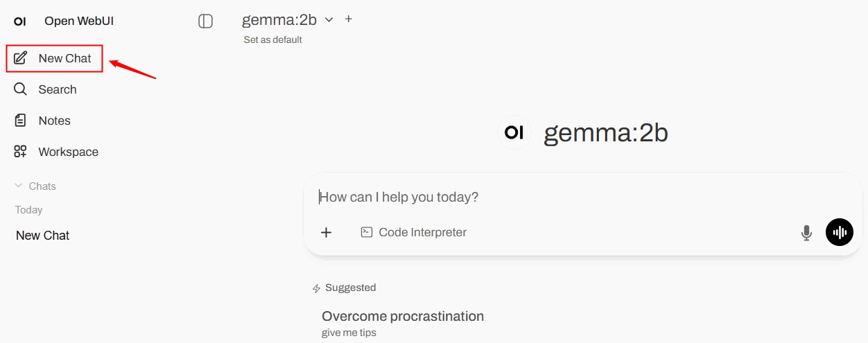Open Notes from the sidebar
The height and width of the screenshot is (343, 868).
(54, 121)
